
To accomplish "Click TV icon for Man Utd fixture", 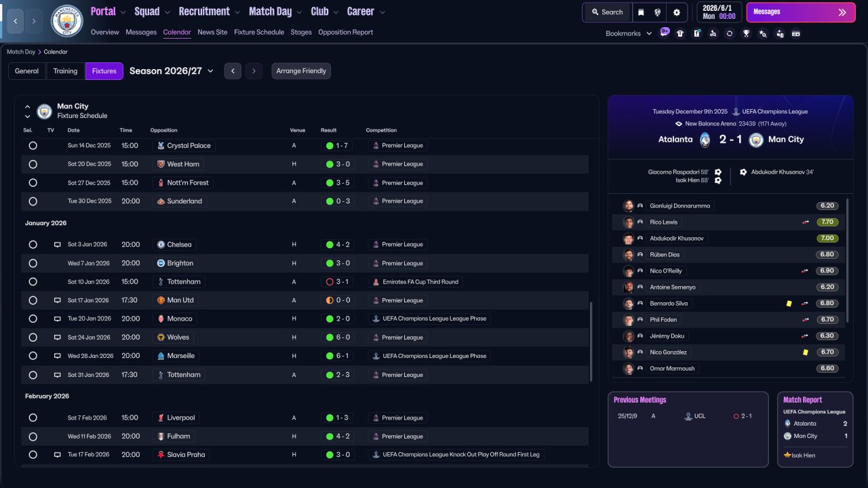I will coord(58,300).
